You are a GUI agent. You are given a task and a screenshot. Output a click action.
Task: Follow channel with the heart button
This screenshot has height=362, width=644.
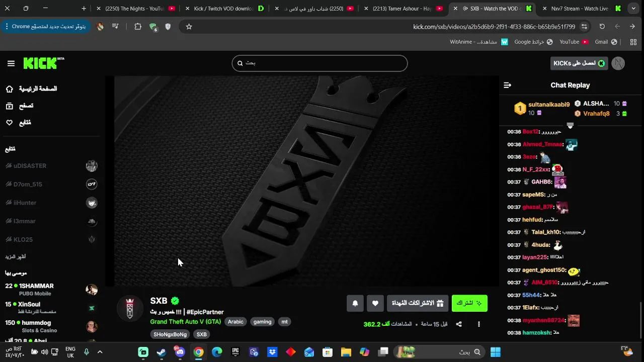(x=375, y=303)
